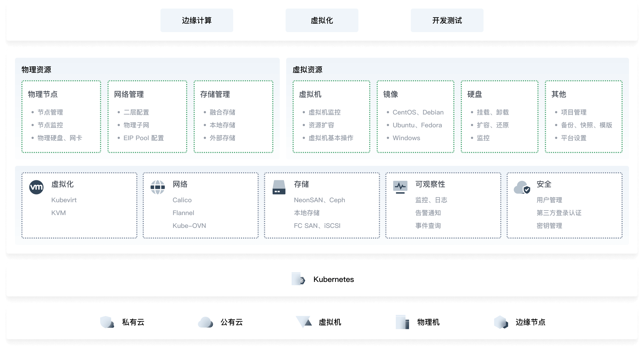The height and width of the screenshot is (352, 644).
Task: Click EIP Pool 配置 list item
Action: 144,138
